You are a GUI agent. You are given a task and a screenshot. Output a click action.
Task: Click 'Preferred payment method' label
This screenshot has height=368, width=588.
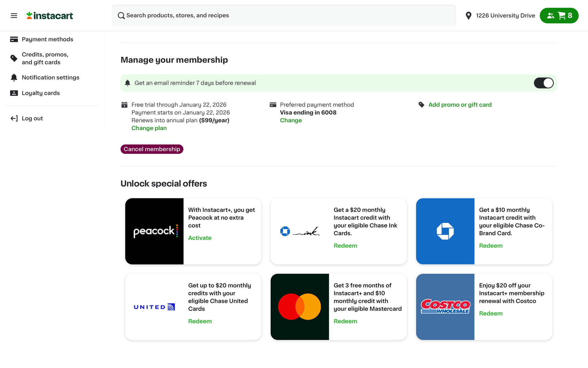[317, 105]
